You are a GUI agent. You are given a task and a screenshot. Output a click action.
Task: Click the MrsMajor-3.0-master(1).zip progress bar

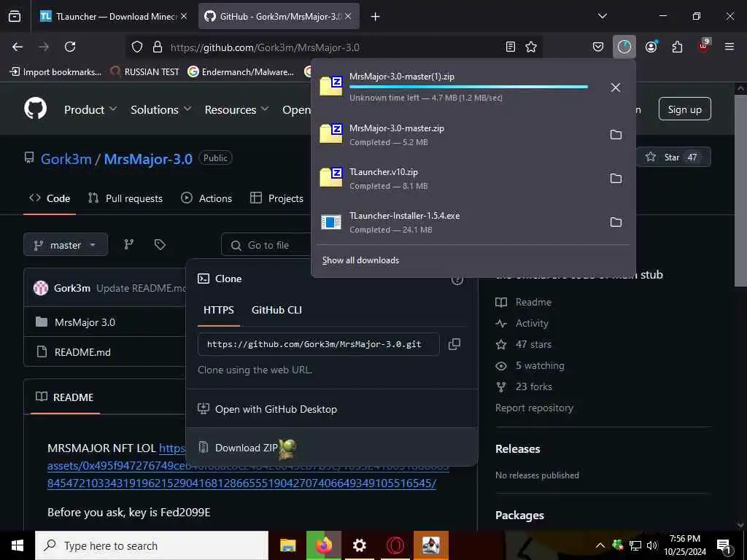(469, 87)
